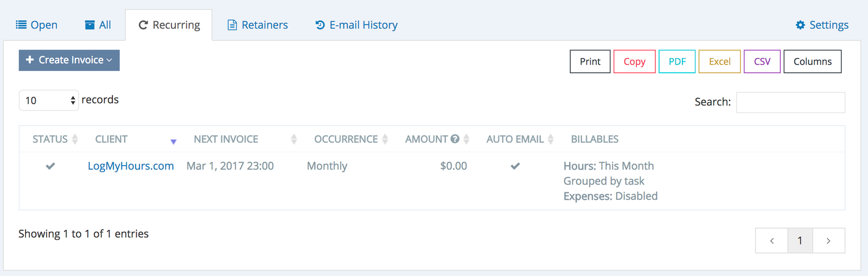Switch to the E-mail History tab
The height and width of the screenshot is (276, 868).
(356, 25)
